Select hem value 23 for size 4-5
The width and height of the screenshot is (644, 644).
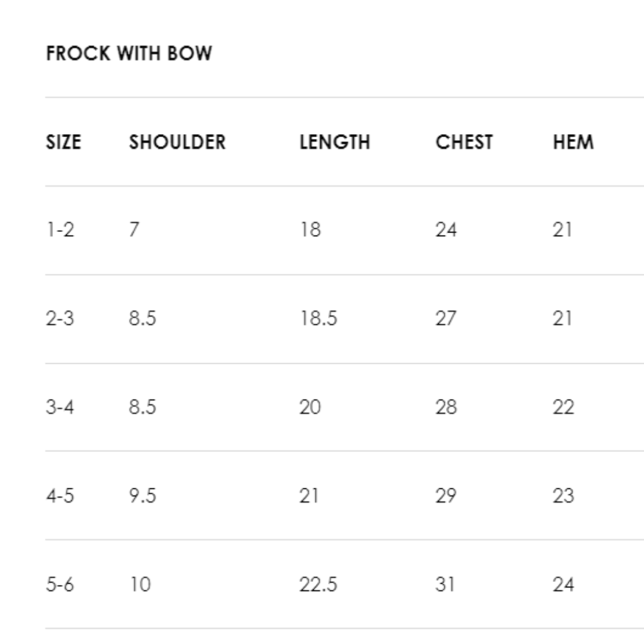563,496
